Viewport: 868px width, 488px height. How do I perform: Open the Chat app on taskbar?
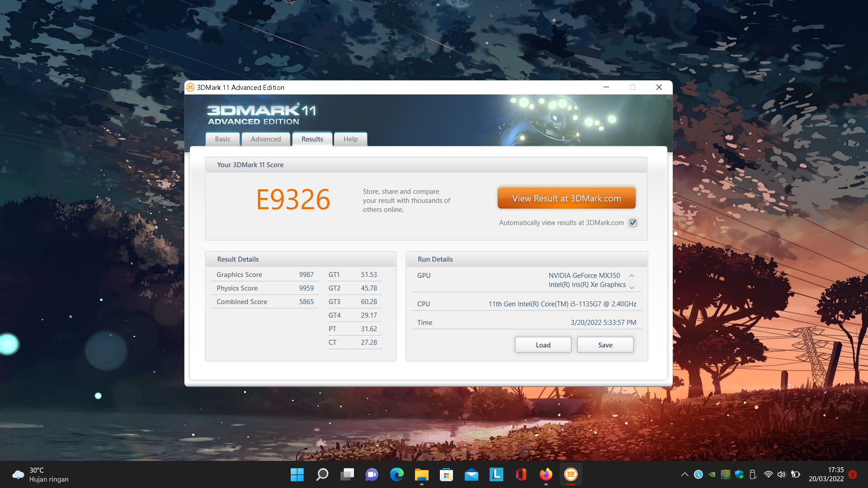click(x=372, y=474)
